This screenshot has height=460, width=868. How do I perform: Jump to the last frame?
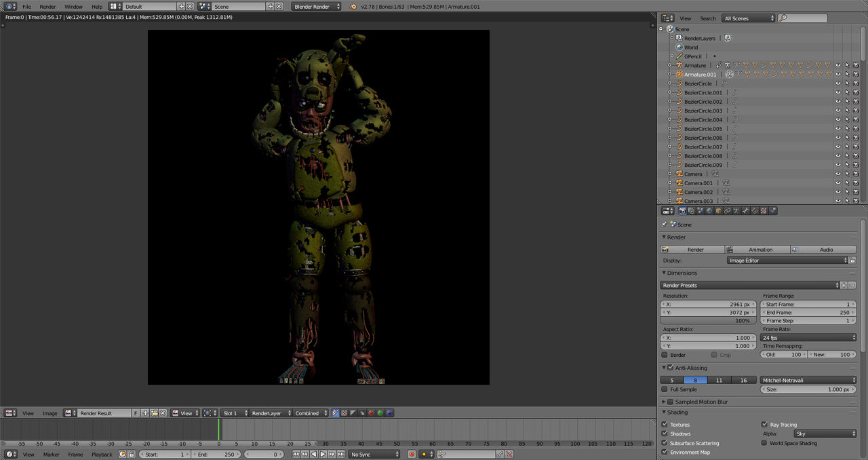(x=340, y=454)
